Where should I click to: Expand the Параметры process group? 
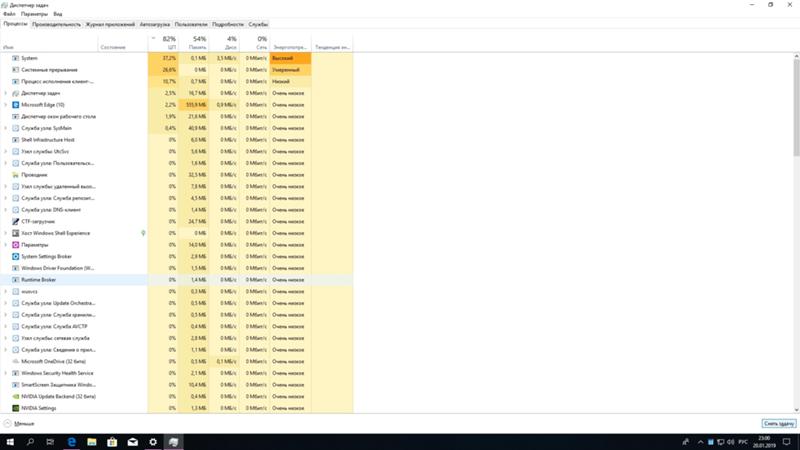(6, 245)
